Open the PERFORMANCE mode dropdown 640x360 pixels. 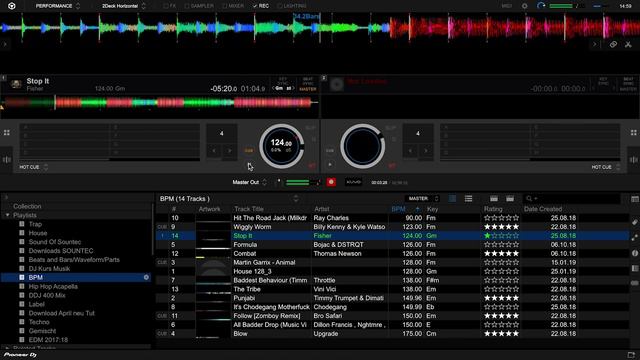click(x=58, y=6)
